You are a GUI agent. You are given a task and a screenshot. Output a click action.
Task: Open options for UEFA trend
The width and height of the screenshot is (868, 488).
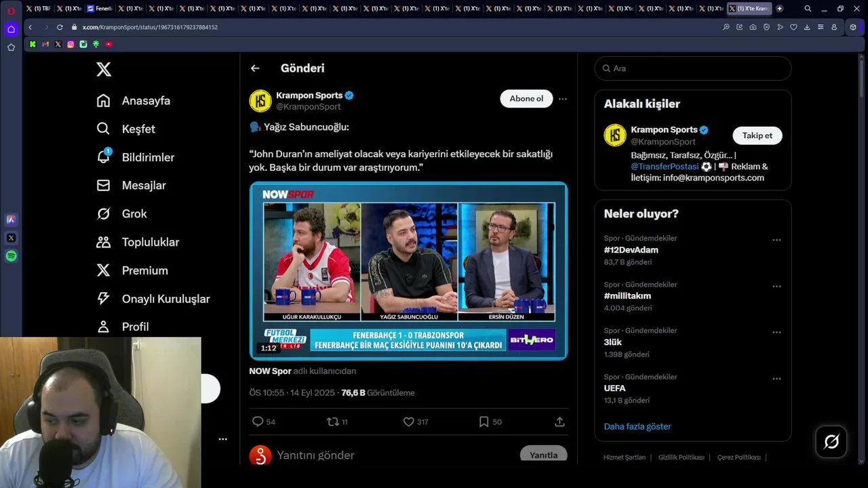[776, 378]
